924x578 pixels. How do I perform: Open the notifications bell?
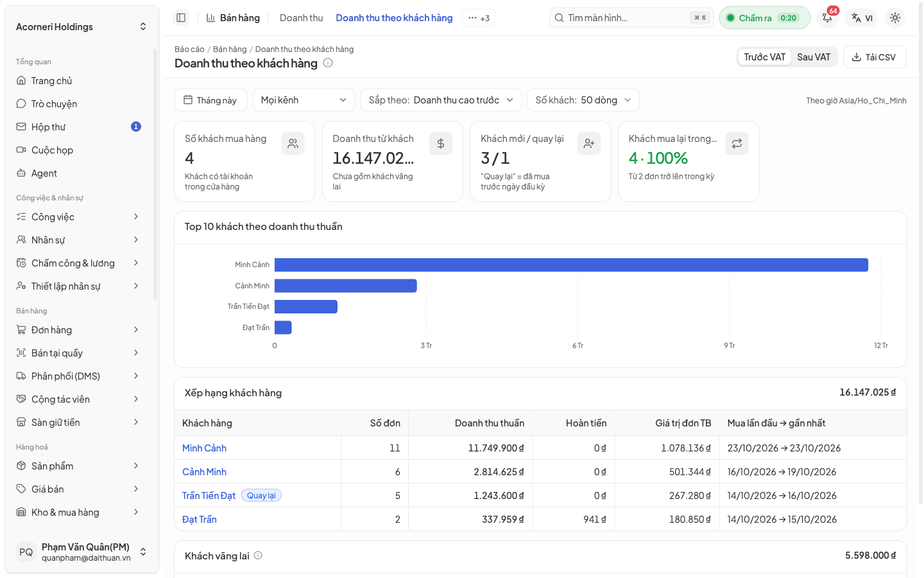(x=828, y=18)
